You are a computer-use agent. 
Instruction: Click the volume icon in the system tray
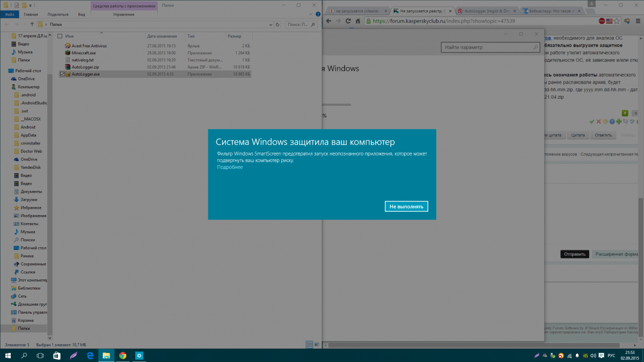(592, 356)
